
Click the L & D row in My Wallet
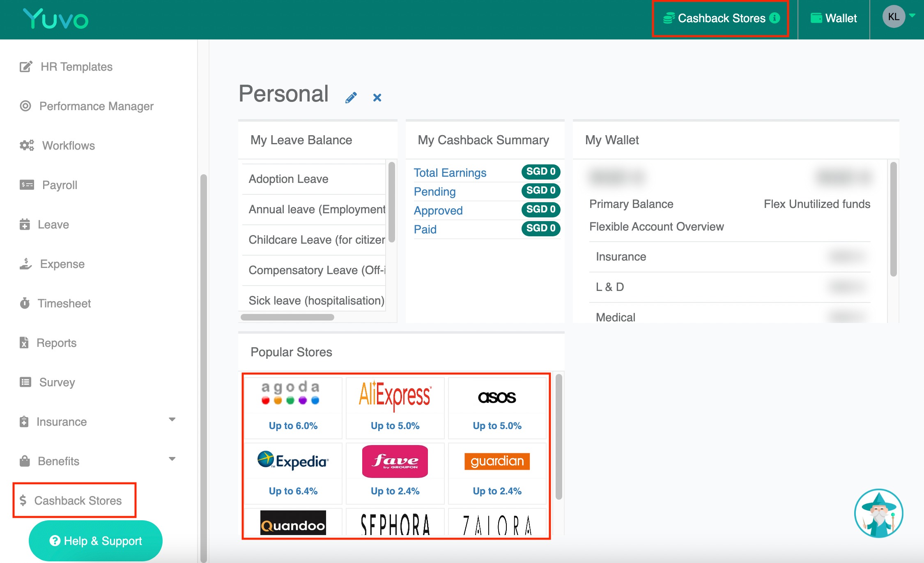pyautogui.click(x=730, y=287)
